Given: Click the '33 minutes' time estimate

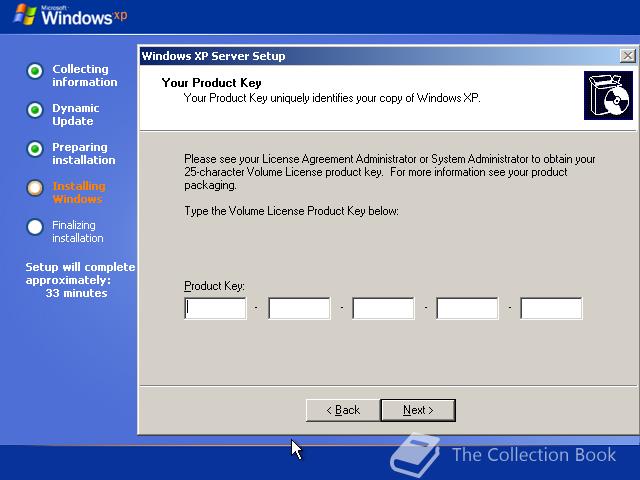Looking at the screenshot, I should point(76,293).
